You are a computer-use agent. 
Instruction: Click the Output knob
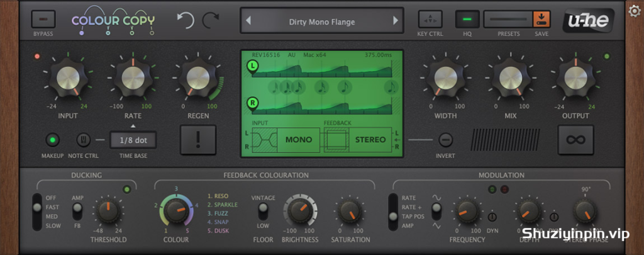tap(575, 77)
